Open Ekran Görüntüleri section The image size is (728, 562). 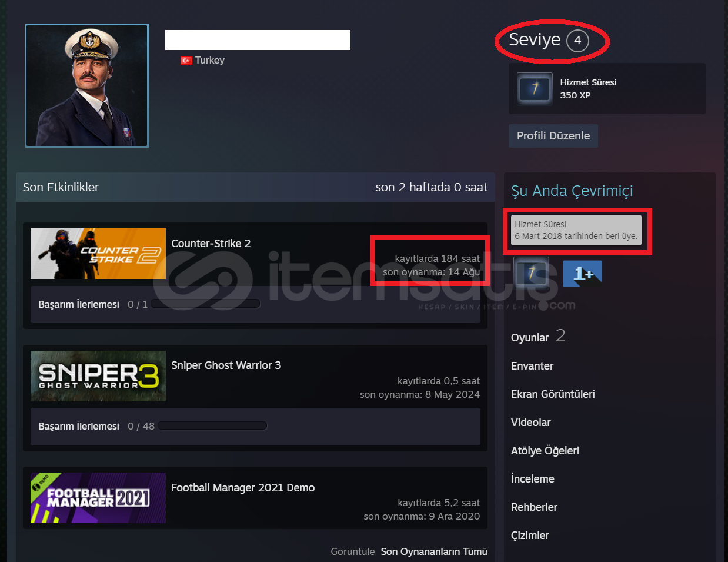pyautogui.click(x=553, y=394)
